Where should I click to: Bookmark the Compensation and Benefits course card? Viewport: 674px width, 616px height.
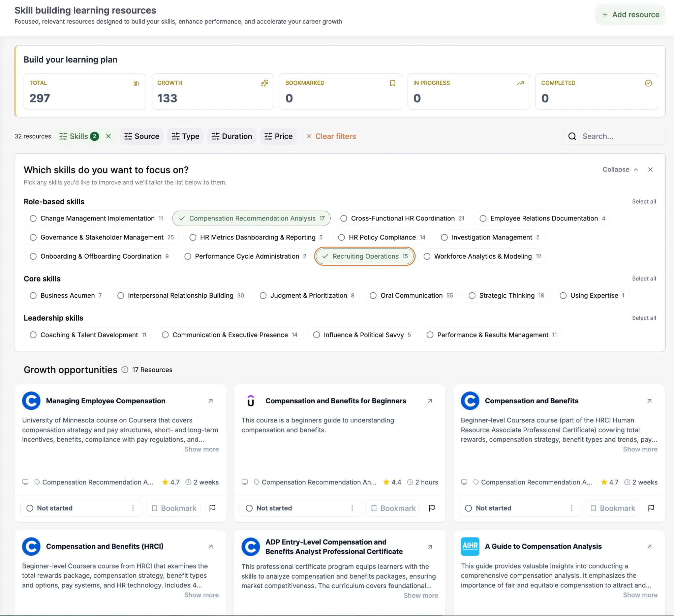click(x=612, y=508)
